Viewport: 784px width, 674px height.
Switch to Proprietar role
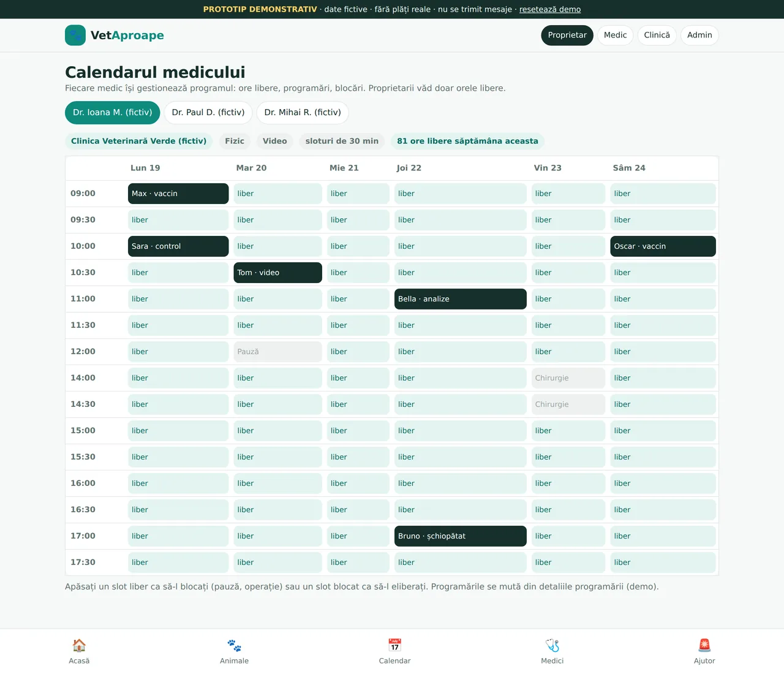point(567,36)
